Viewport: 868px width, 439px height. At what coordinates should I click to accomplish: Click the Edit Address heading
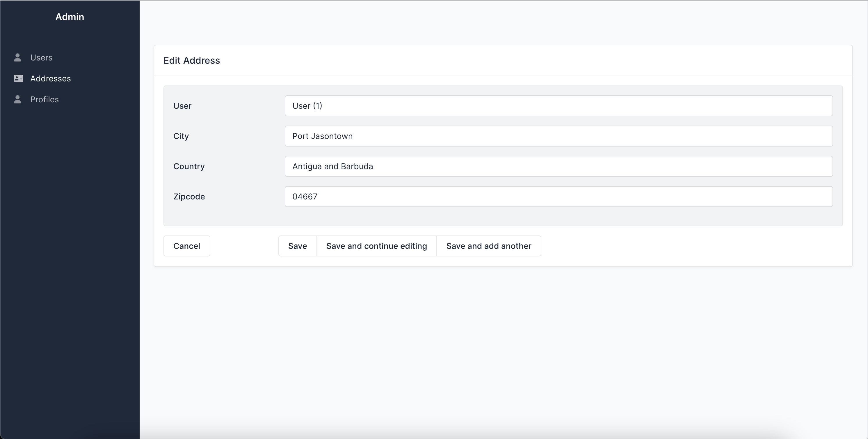point(191,60)
